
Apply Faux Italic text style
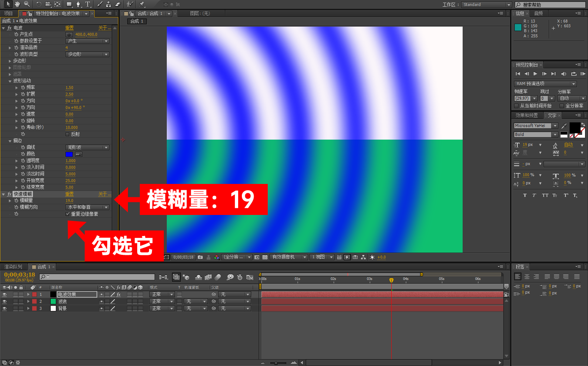tap(534, 195)
